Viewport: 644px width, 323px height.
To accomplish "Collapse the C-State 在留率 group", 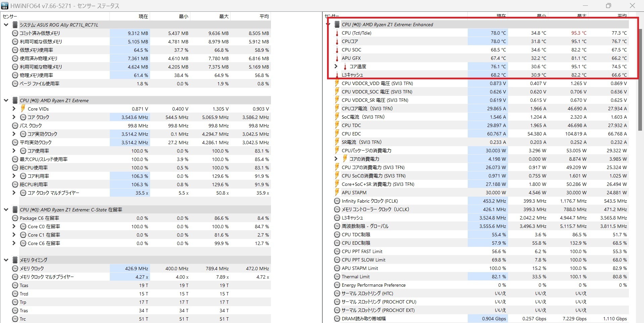I will [6, 210].
